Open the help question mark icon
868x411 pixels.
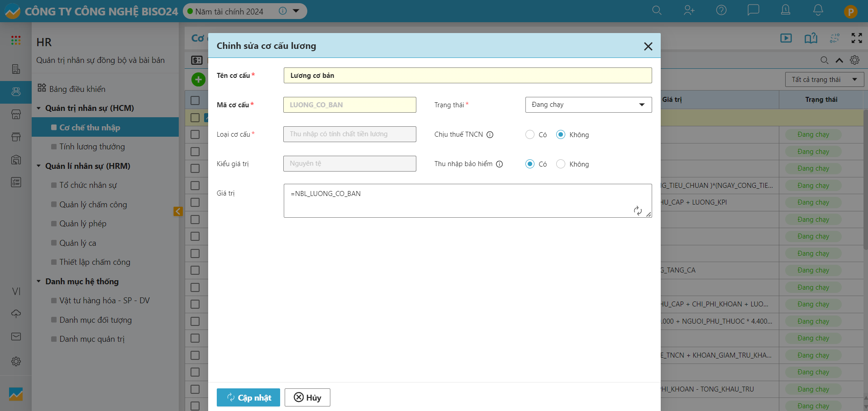point(721,10)
